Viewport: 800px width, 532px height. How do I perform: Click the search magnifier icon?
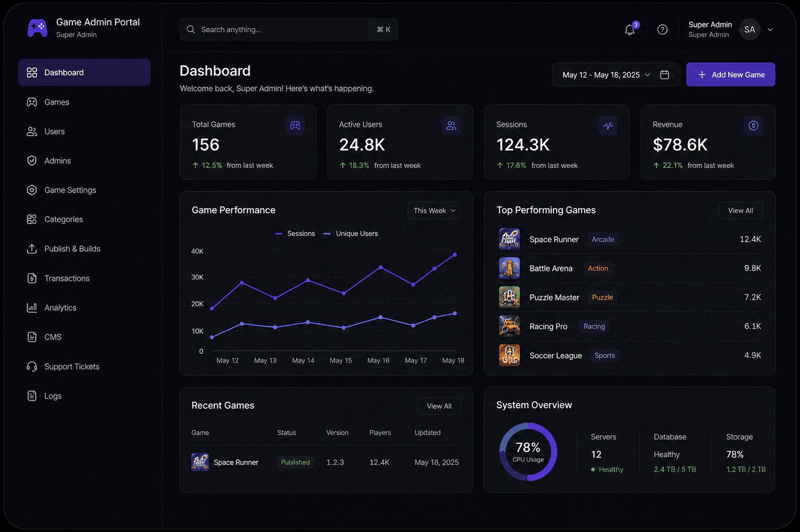point(191,30)
